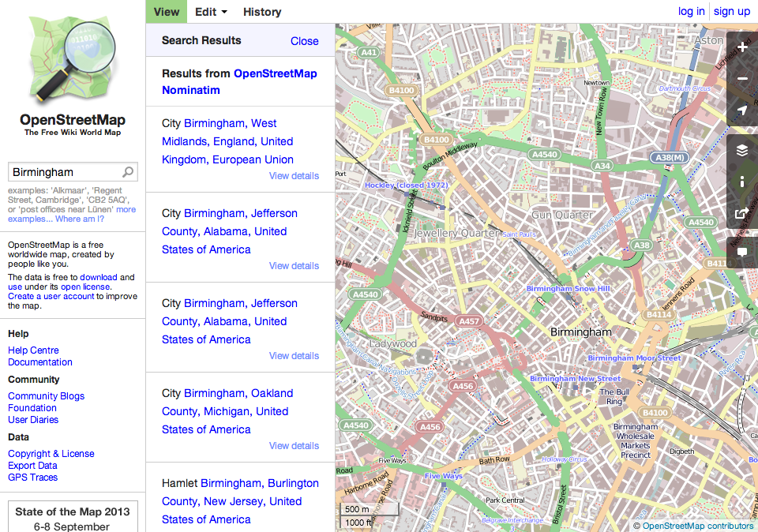Click the Jewellery Quarter map label
The image size is (758, 532).
coord(456,234)
